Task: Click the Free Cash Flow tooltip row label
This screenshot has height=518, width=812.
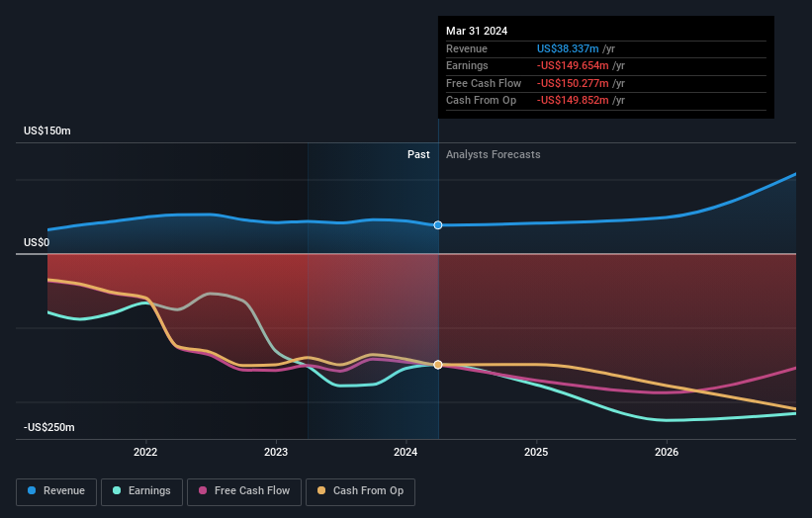Action: click(x=484, y=83)
